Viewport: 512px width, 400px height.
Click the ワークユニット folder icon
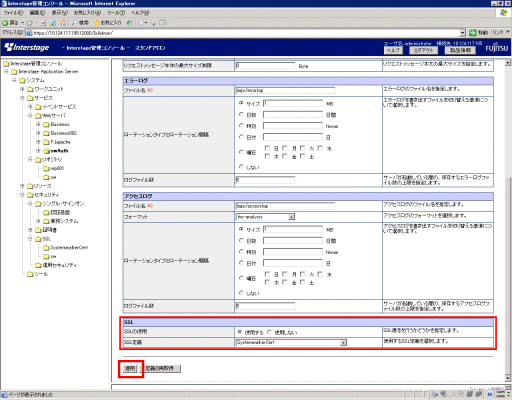[x=30, y=89]
